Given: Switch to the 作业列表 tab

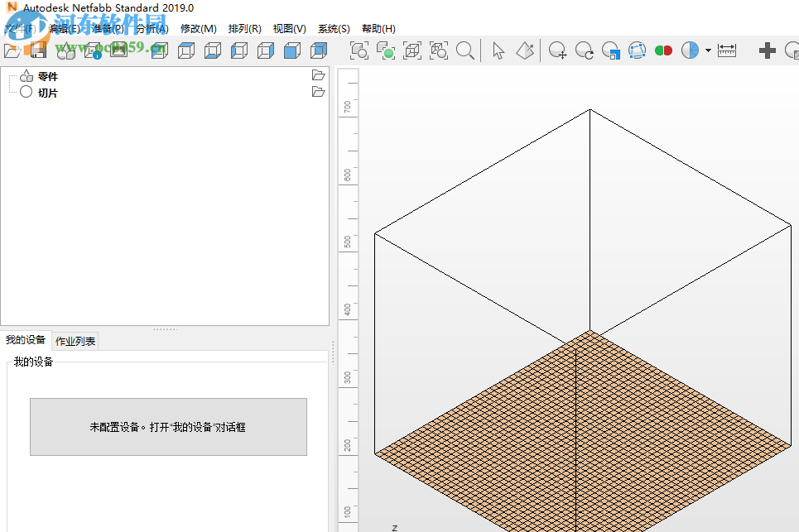Looking at the screenshot, I should [75, 340].
